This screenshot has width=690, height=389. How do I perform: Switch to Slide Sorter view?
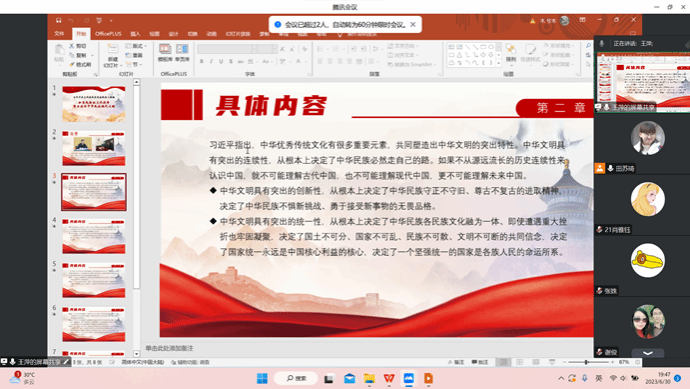coord(520,362)
